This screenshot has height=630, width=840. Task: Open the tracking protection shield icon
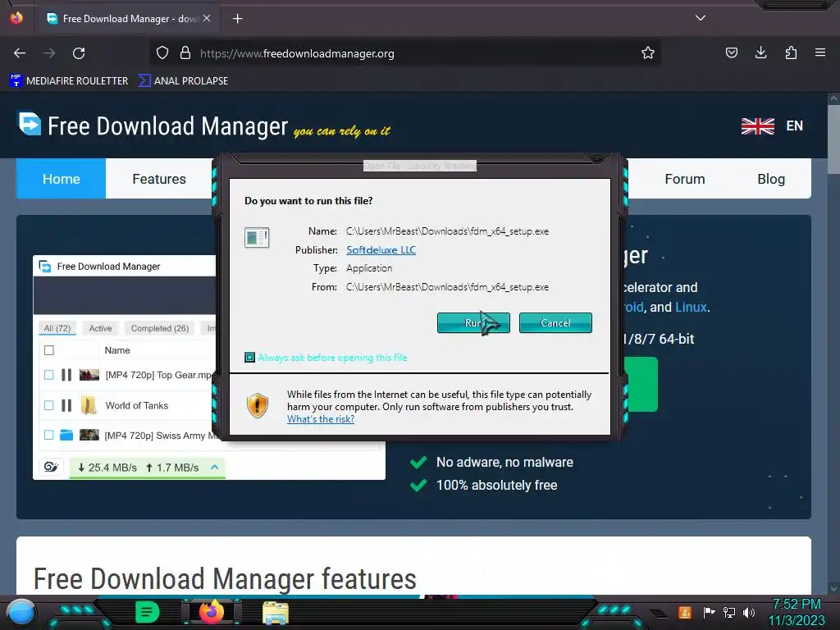point(162,53)
